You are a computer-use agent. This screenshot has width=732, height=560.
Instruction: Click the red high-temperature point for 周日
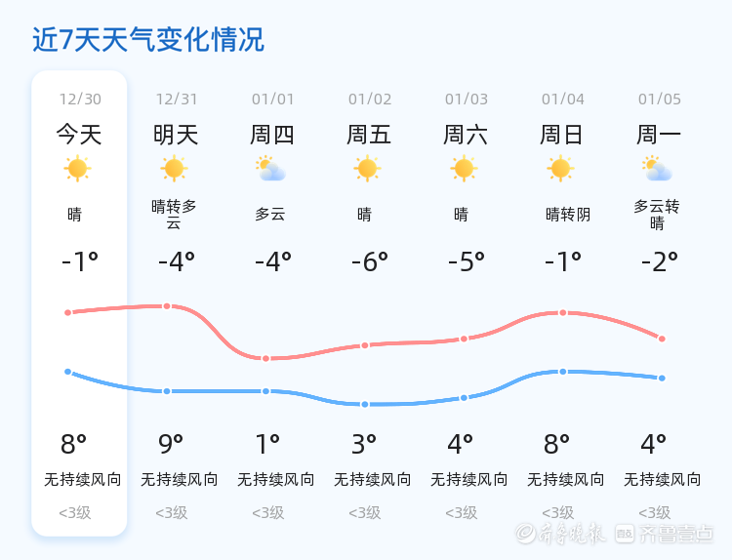pos(562,312)
